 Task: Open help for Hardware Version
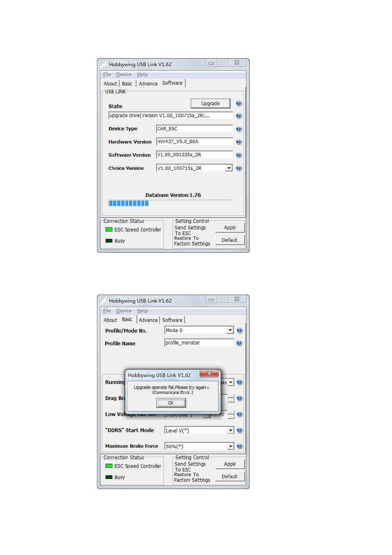(x=239, y=142)
